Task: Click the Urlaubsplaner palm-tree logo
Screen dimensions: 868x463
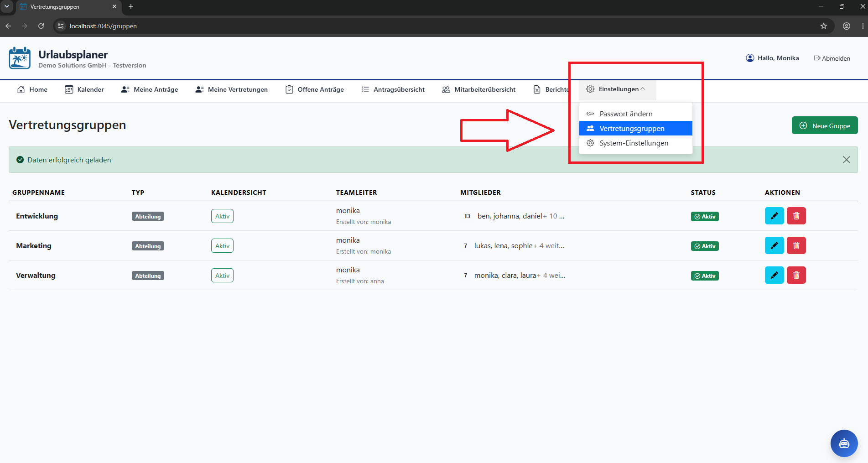Action: pos(20,58)
